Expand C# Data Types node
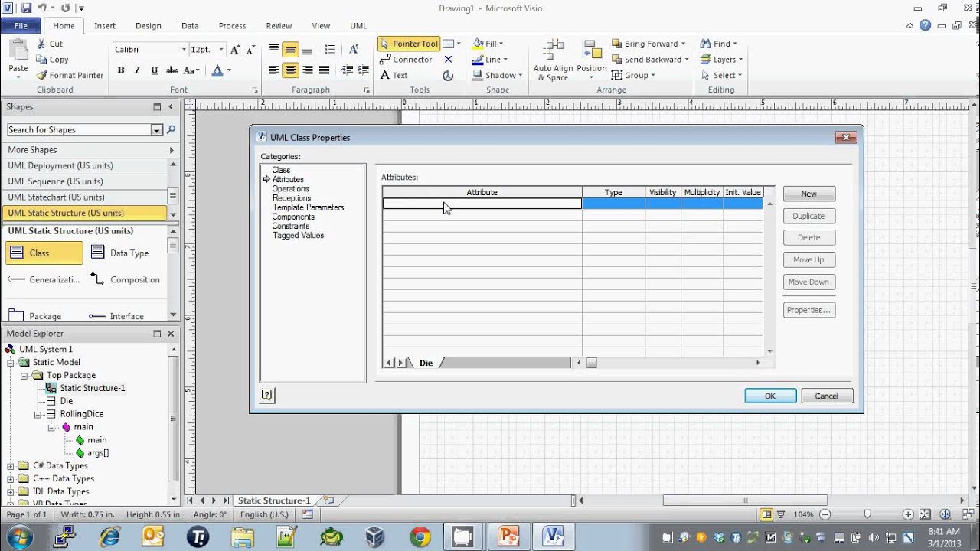Viewport: 980px width, 551px height. click(x=11, y=465)
